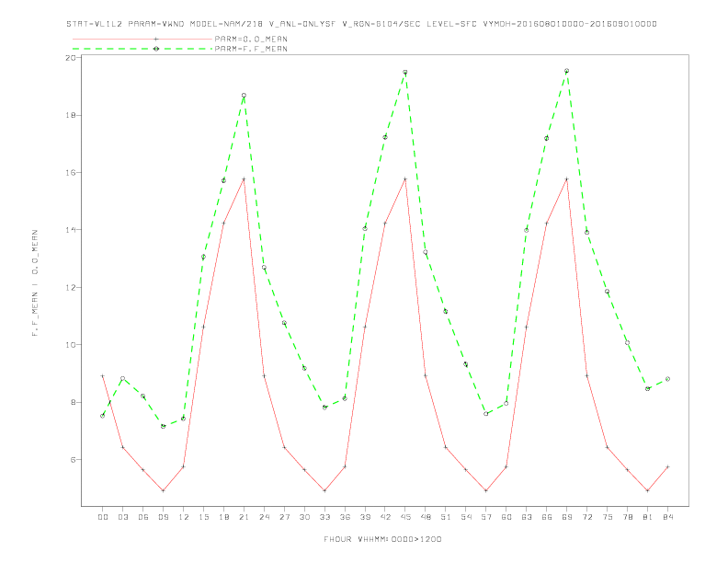Screen dimensions: 728x563
Task: Click the x-axis tick label 39
Action: [x=366, y=517]
